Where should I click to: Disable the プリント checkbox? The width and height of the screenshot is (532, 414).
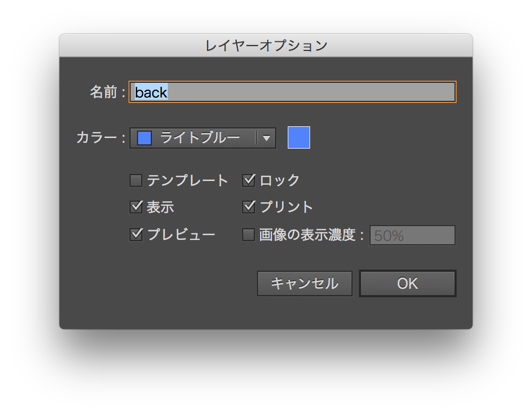248,207
